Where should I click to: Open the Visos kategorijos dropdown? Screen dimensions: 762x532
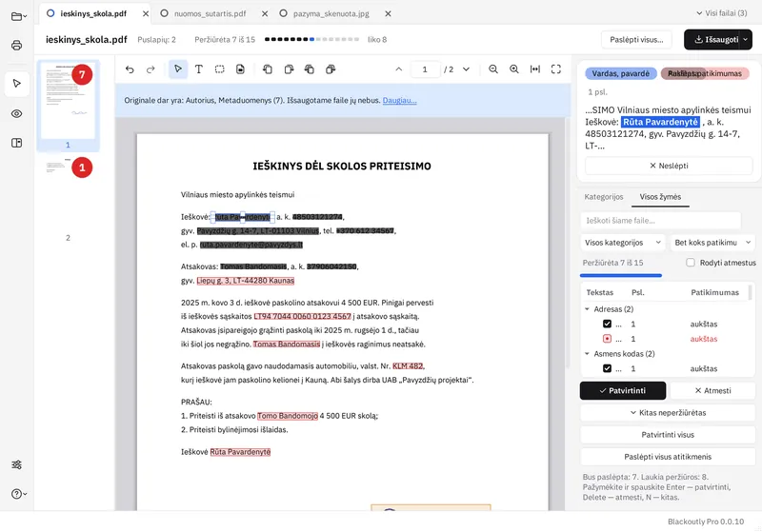tap(623, 243)
